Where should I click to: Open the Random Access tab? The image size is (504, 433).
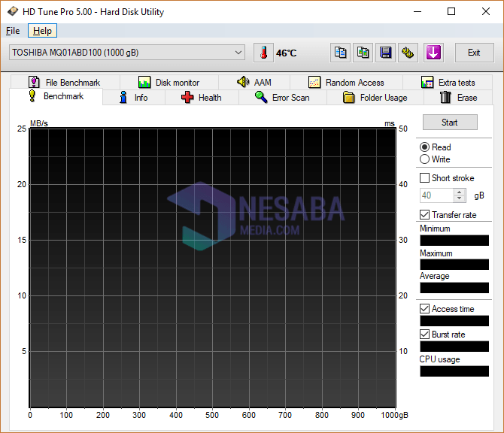(x=346, y=82)
